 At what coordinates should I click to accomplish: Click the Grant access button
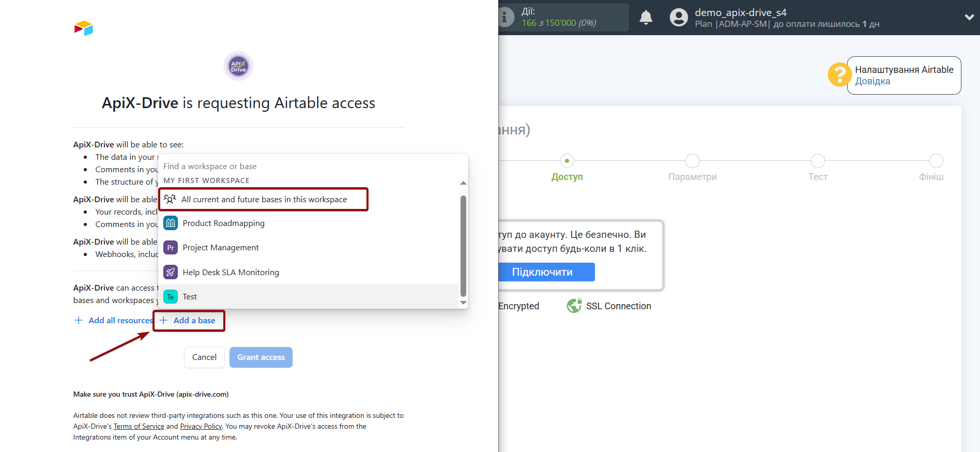coord(261,357)
